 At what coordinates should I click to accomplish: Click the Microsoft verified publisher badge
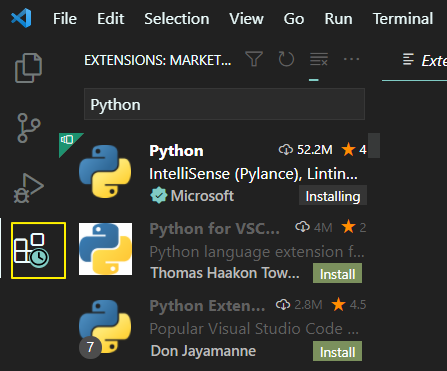[x=159, y=195]
